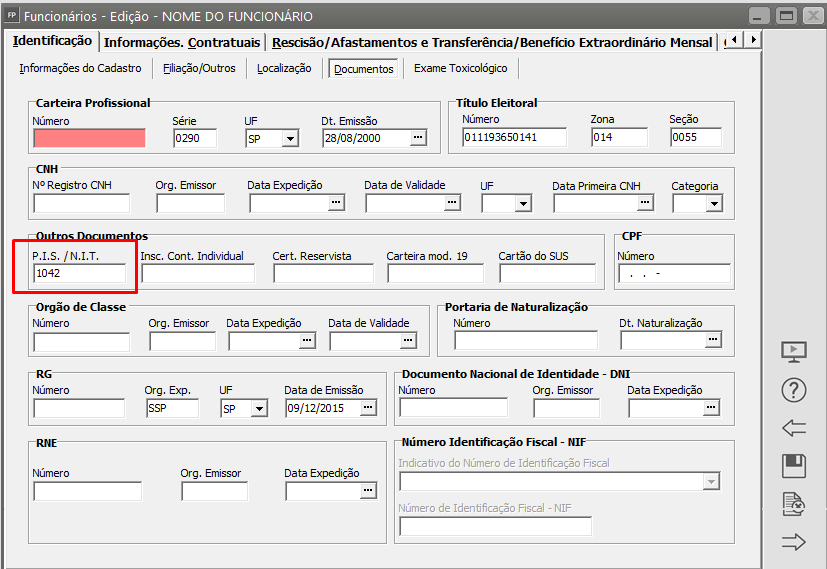This screenshot has width=827, height=569.
Task: Open the RG UF dropdown
Action: tap(260, 409)
